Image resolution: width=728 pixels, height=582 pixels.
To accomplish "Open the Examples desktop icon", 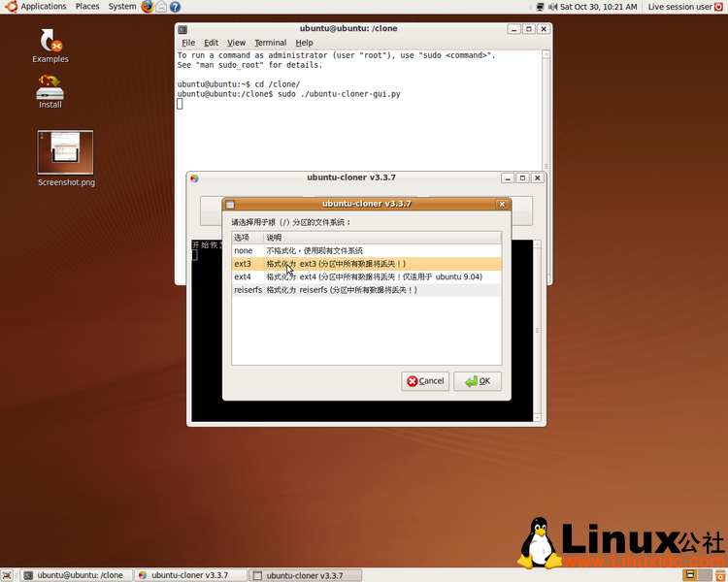I will coord(50,46).
